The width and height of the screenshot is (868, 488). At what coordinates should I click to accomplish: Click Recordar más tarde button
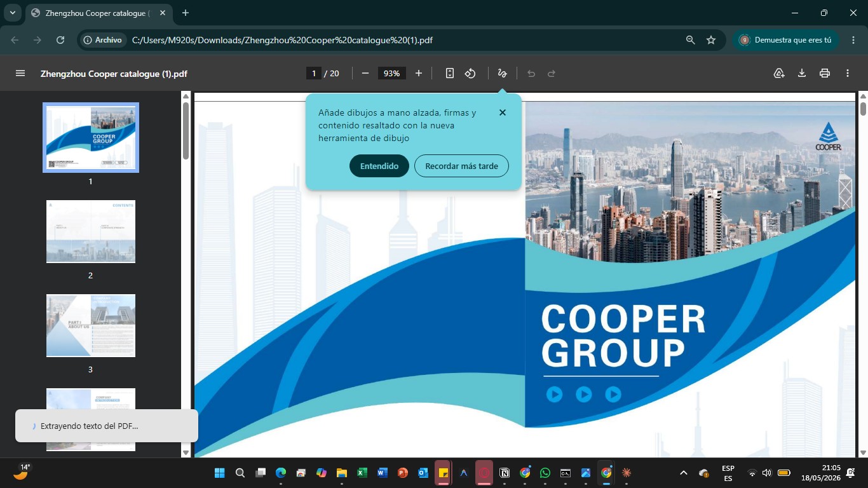pos(461,166)
